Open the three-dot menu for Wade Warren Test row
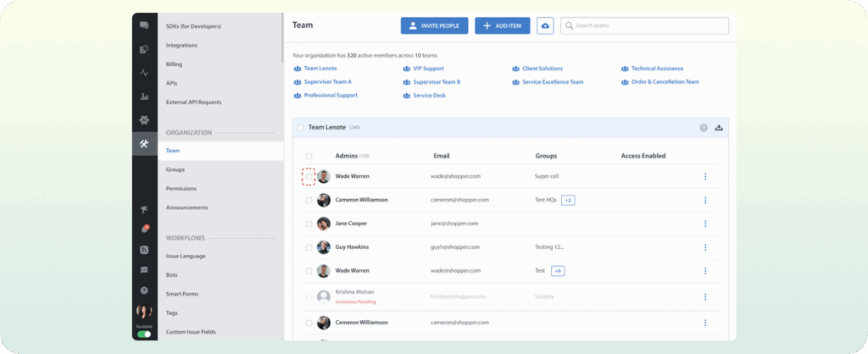This screenshot has height=354, width=868. pos(705,271)
